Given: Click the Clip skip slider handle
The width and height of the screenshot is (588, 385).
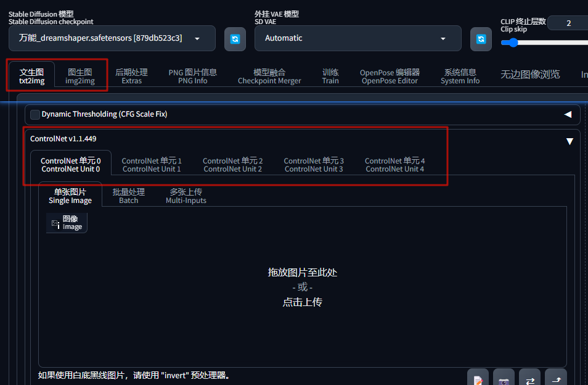Looking at the screenshot, I should pyautogui.click(x=513, y=43).
